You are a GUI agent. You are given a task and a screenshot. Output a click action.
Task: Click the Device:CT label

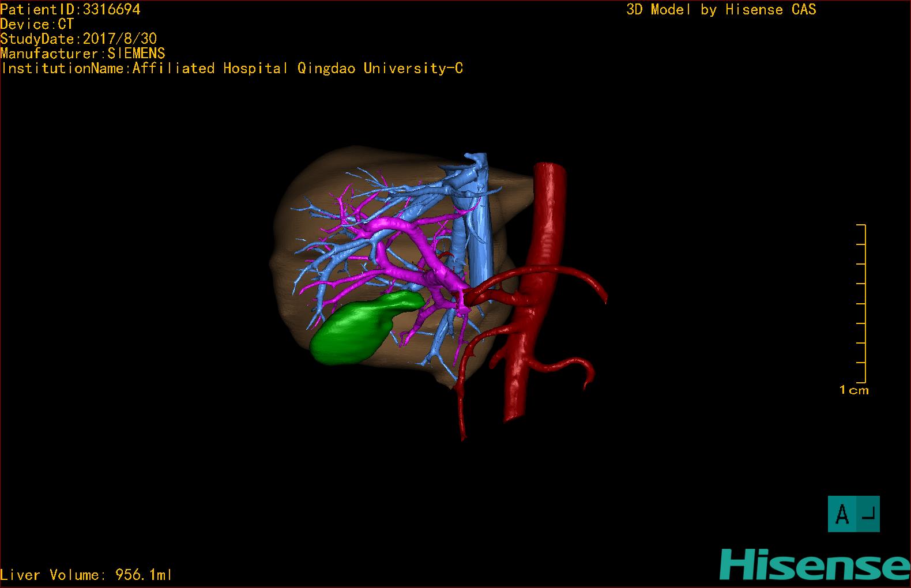click(x=37, y=24)
